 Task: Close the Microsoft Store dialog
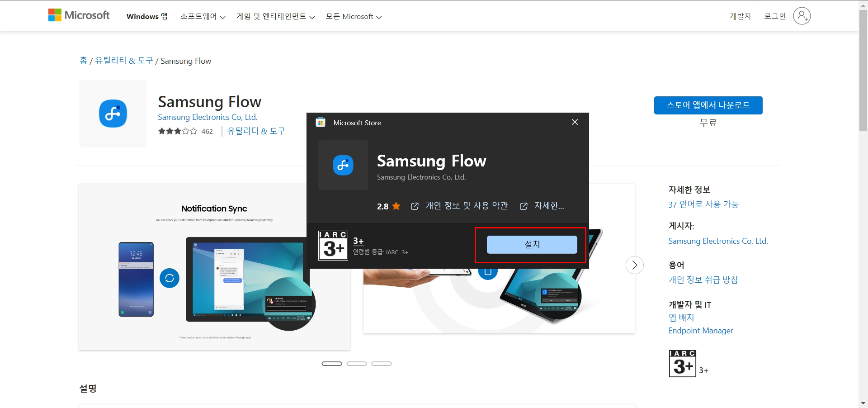[575, 122]
